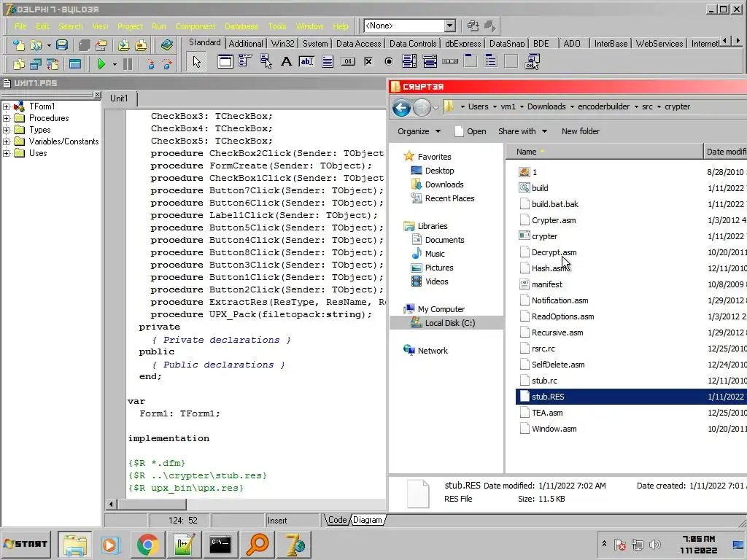The image size is (747, 560).
Task: Select the arrow pointer component tool
Action: pyautogui.click(x=197, y=62)
